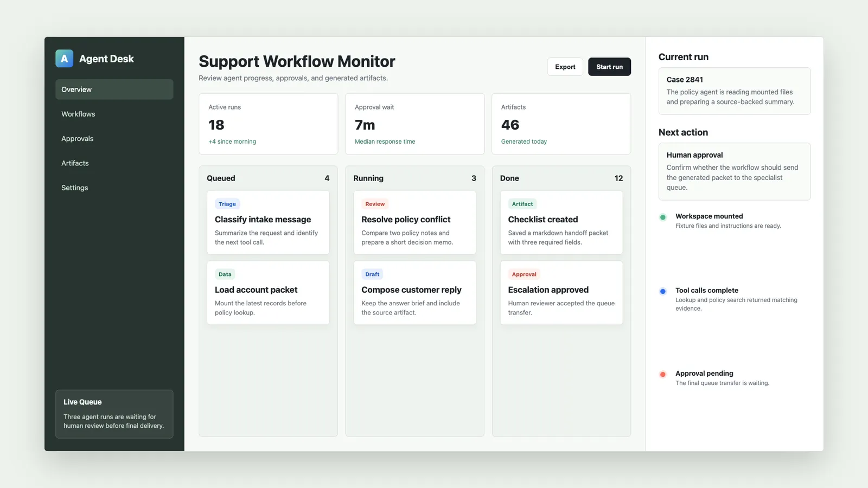868x488 pixels.
Task: Click the Queued column header
Action: point(221,178)
